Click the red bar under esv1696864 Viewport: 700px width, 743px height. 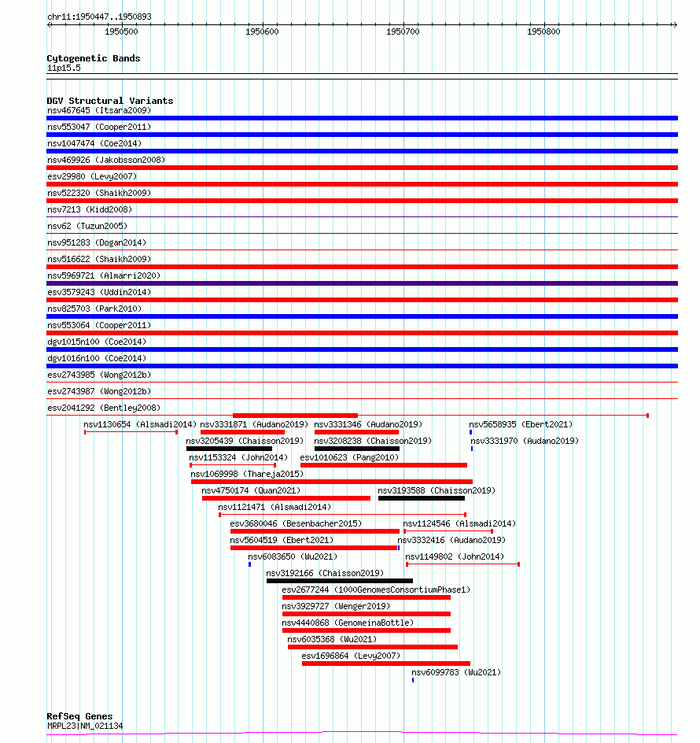tap(386, 664)
